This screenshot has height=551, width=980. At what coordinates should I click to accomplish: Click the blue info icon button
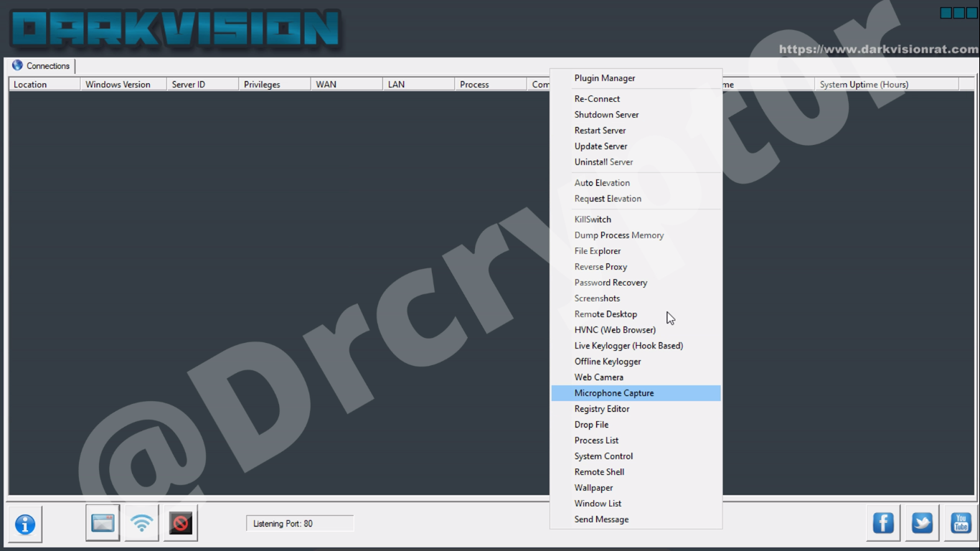pyautogui.click(x=25, y=524)
